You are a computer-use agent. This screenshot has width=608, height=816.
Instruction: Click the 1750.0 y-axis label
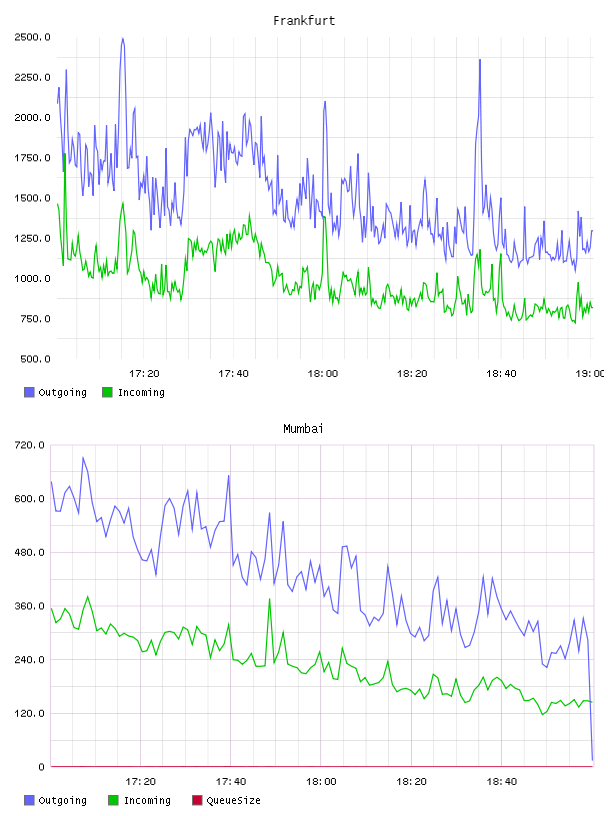coord(32,158)
